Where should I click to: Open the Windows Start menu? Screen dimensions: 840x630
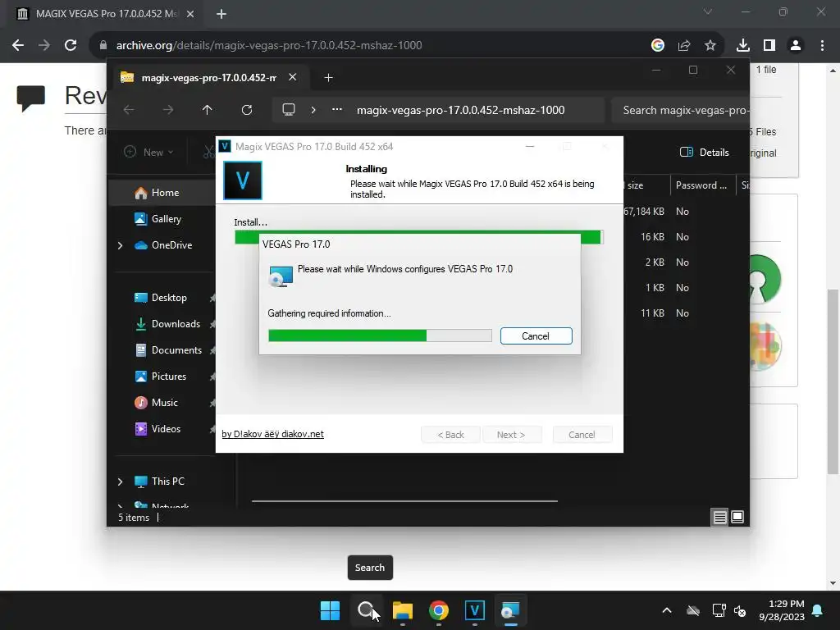[x=330, y=610]
